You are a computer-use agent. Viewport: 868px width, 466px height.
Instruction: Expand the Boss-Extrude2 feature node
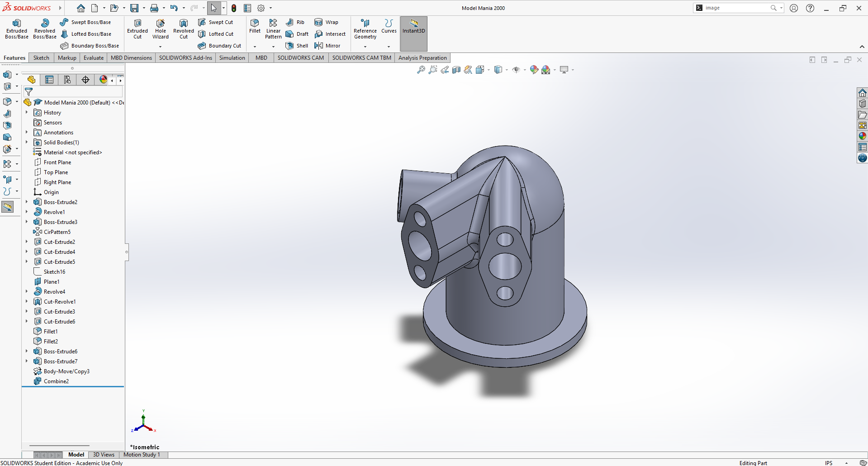click(x=27, y=202)
